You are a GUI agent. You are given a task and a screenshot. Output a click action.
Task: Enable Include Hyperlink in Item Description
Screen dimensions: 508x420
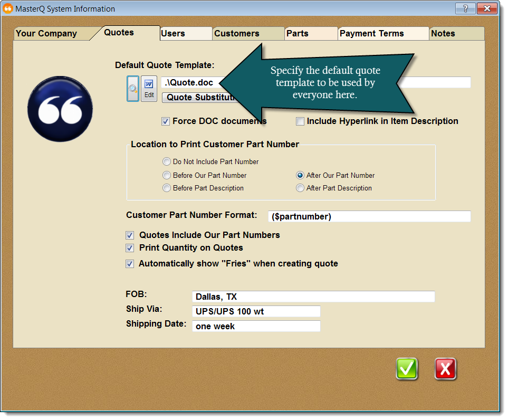click(300, 121)
